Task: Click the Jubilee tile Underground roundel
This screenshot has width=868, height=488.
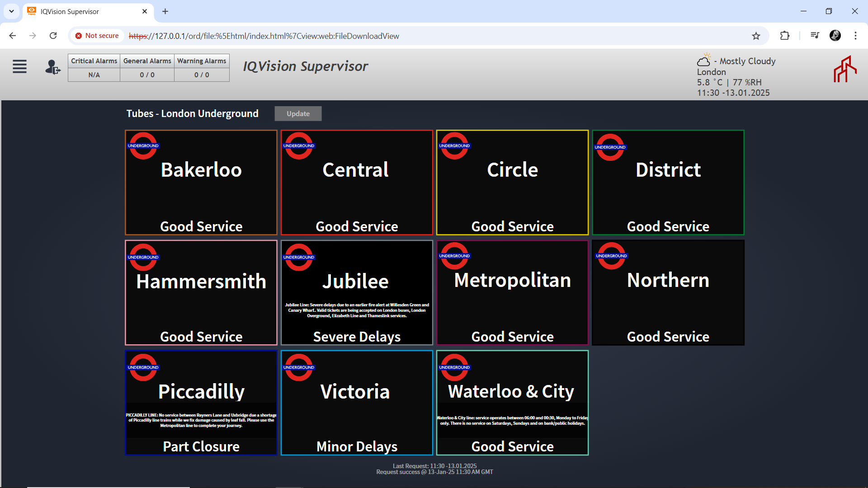Action: coord(298,257)
